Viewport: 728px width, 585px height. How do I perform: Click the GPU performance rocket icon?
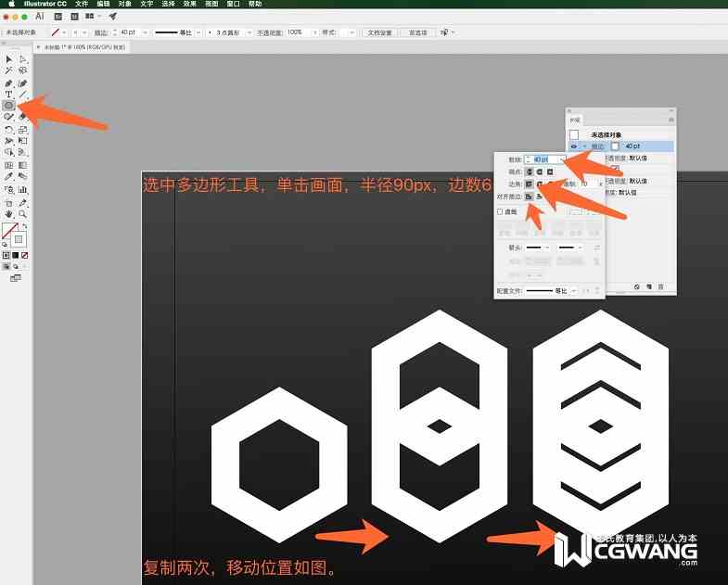[112, 17]
